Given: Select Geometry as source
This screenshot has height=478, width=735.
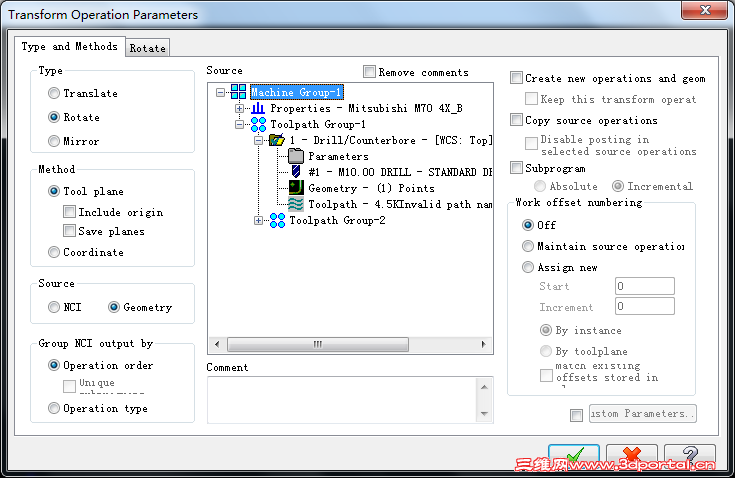Looking at the screenshot, I should click(x=114, y=307).
